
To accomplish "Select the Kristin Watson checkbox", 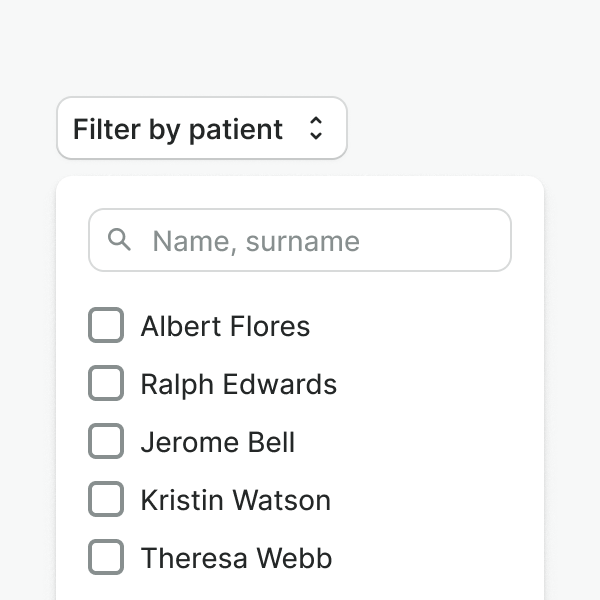I will tap(106, 499).
